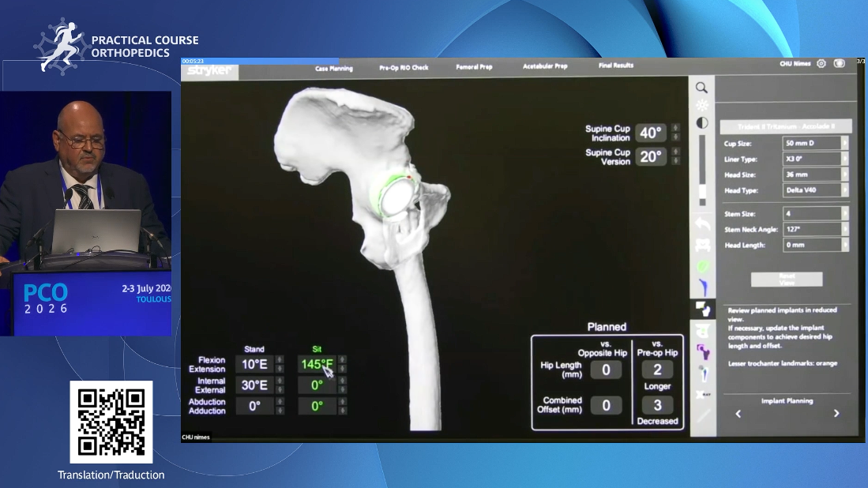Open the Cup Size dropdown
This screenshot has width=868, height=488.
click(x=815, y=143)
